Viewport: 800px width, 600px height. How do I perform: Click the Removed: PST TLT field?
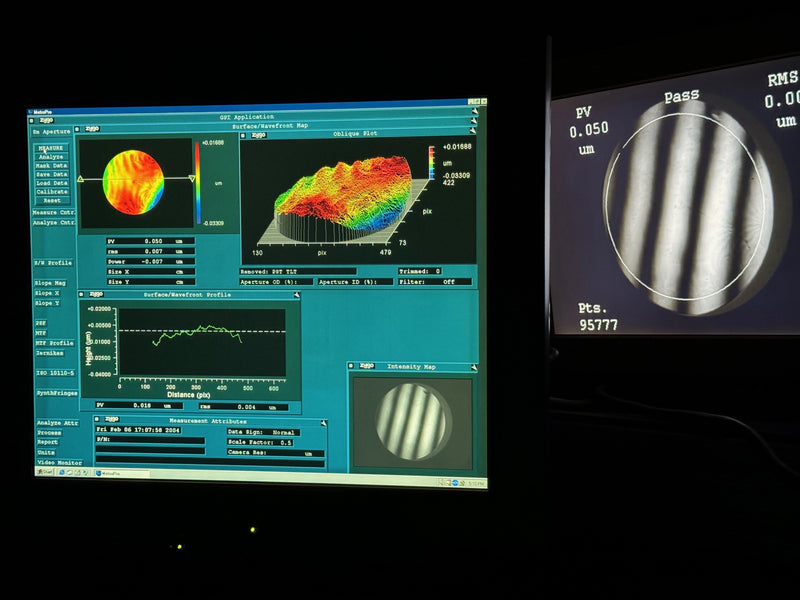(298, 271)
